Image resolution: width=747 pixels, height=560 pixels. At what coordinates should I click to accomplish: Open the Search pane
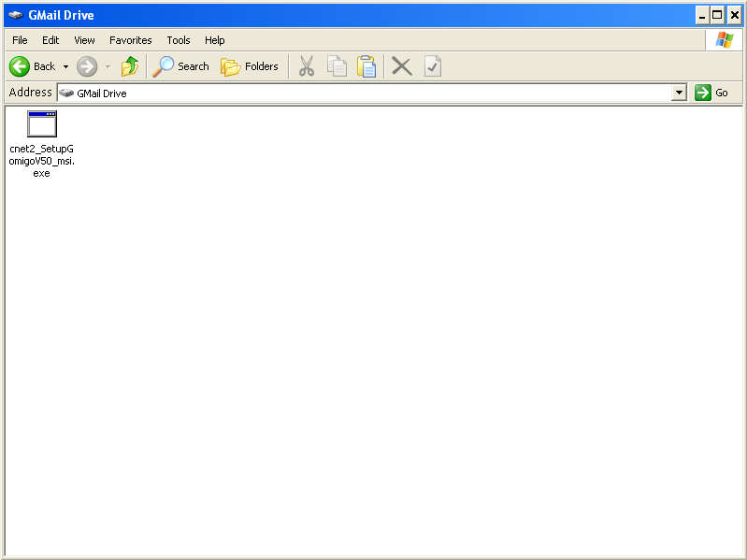coord(181,66)
